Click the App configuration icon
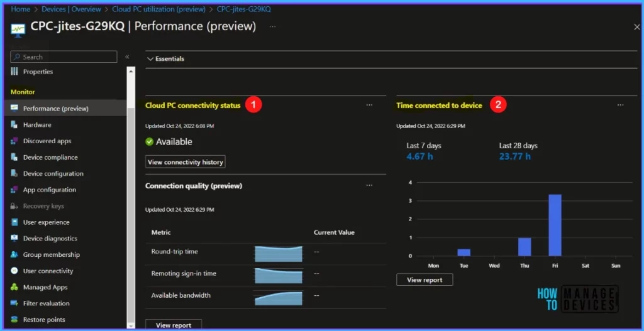 pyautogui.click(x=14, y=190)
